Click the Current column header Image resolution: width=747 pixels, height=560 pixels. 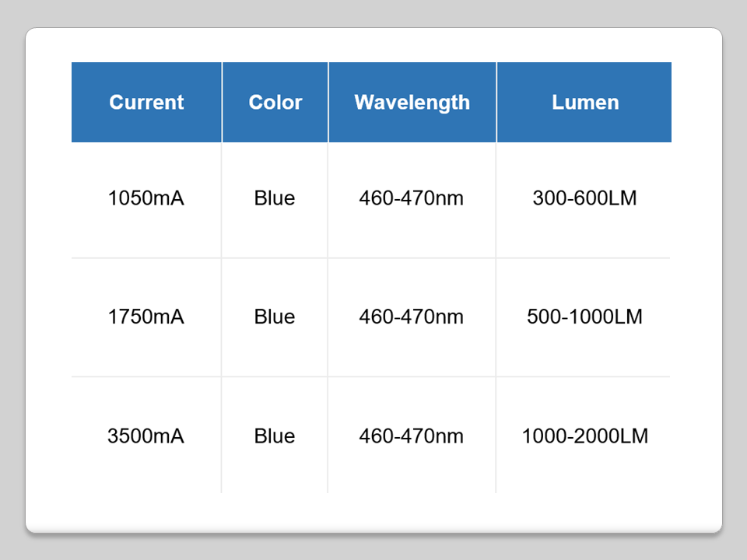click(146, 102)
